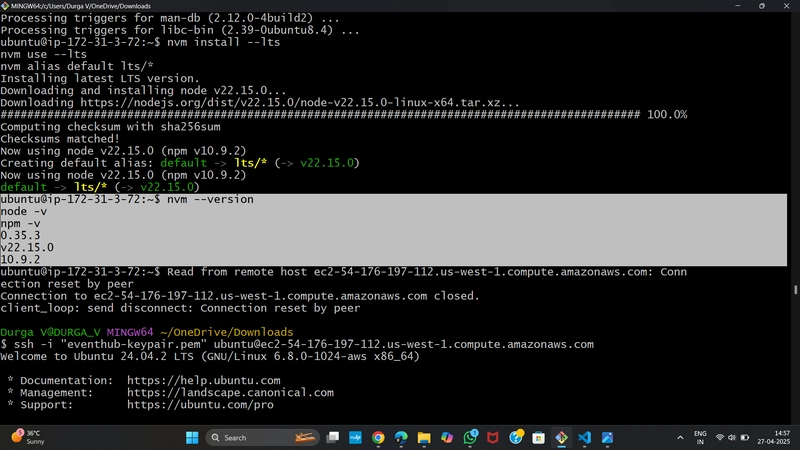Viewport: 800px width, 450px height.
Task: Click the highlighted 'v22.15.0' output line
Action: [27, 248]
